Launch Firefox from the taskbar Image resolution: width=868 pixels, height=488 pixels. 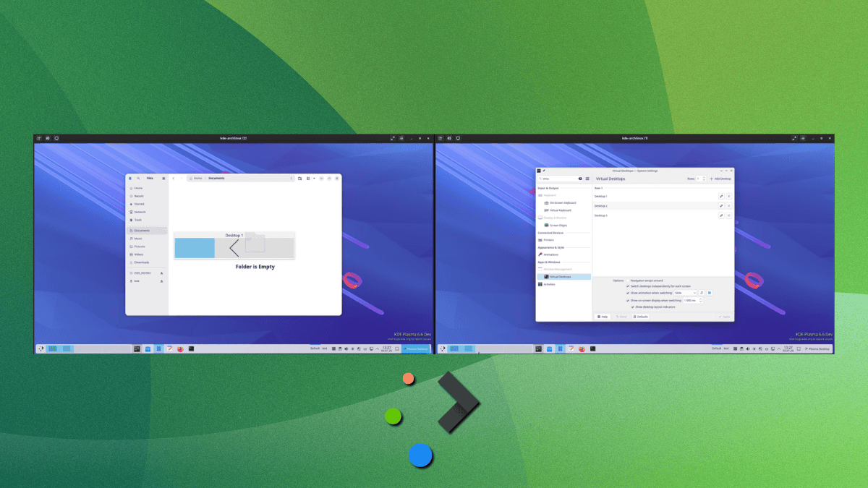pos(180,348)
